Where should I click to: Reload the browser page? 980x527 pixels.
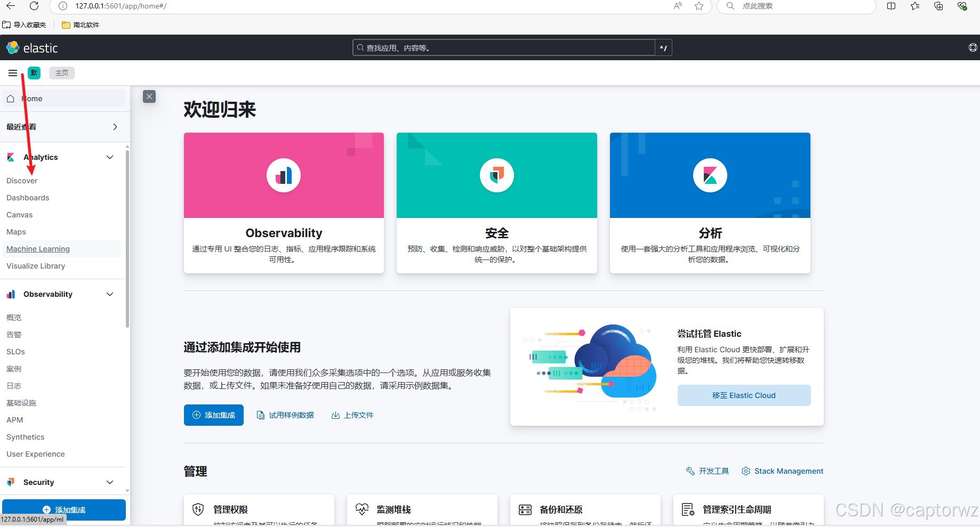[x=34, y=6]
